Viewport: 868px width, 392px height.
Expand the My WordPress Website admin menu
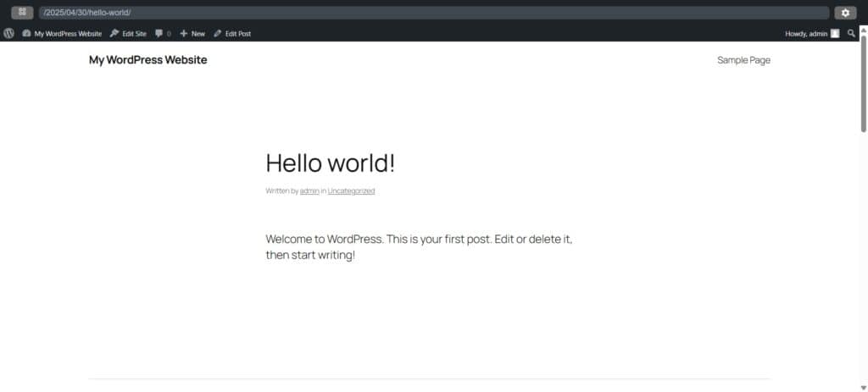[x=67, y=33]
